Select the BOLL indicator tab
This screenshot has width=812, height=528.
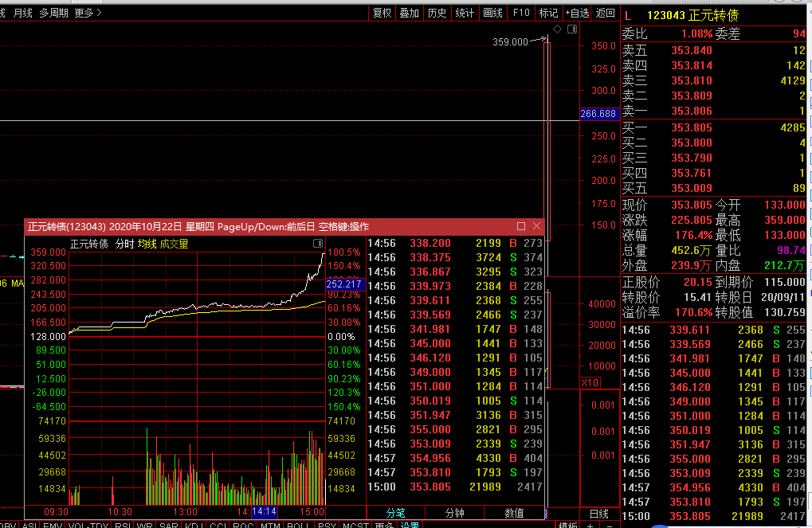pyautogui.click(x=298, y=525)
